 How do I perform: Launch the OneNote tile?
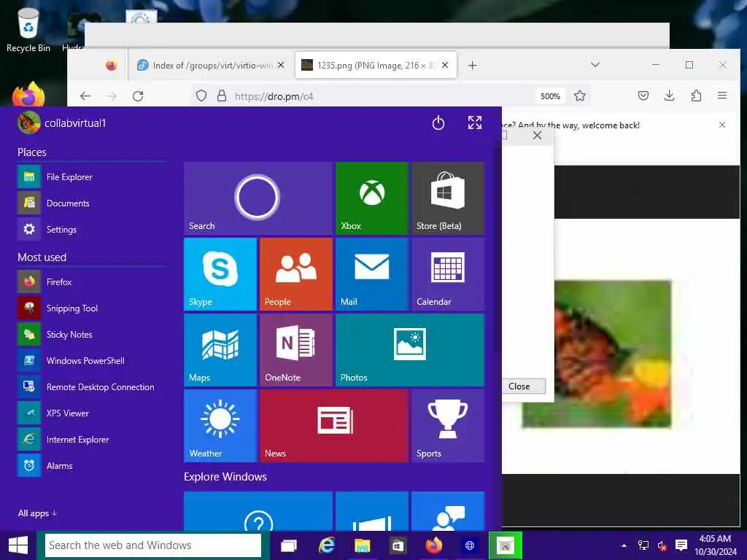click(296, 350)
